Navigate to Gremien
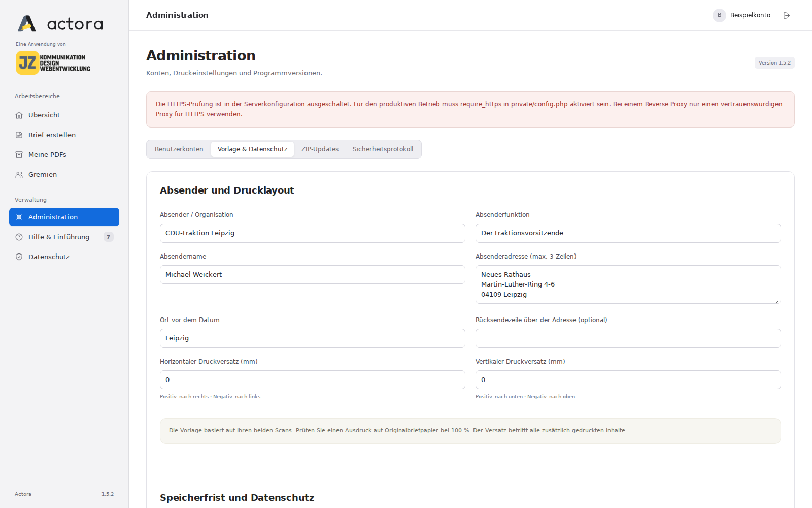This screenshot has width=812, height=508. [64, 175]
